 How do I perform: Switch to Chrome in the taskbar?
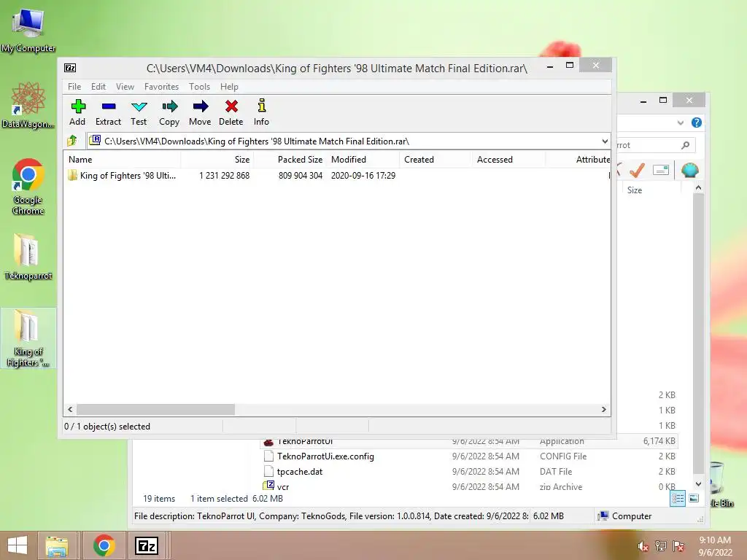click(x=104, y=545)
